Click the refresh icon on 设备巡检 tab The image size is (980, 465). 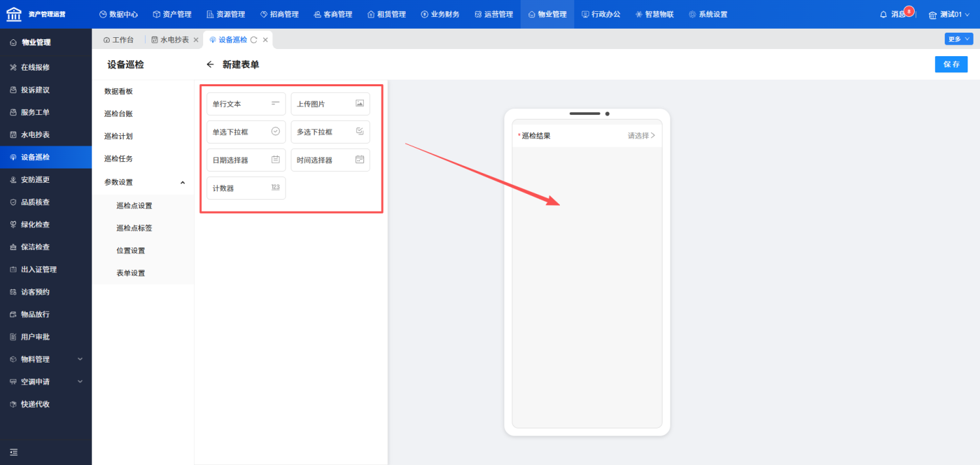coord(254,40)
